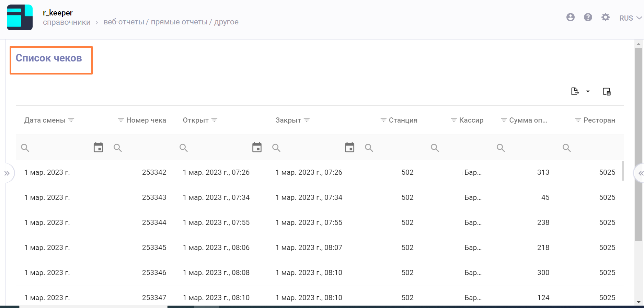Expand the RUS language dropdown
The height and width of the screenshot is (308, 644).
[630, 18]
